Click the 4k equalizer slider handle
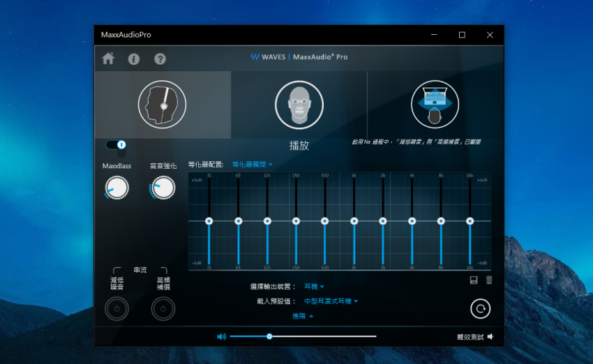Screen dimensions: 593x364 click(x=412, y=221)
